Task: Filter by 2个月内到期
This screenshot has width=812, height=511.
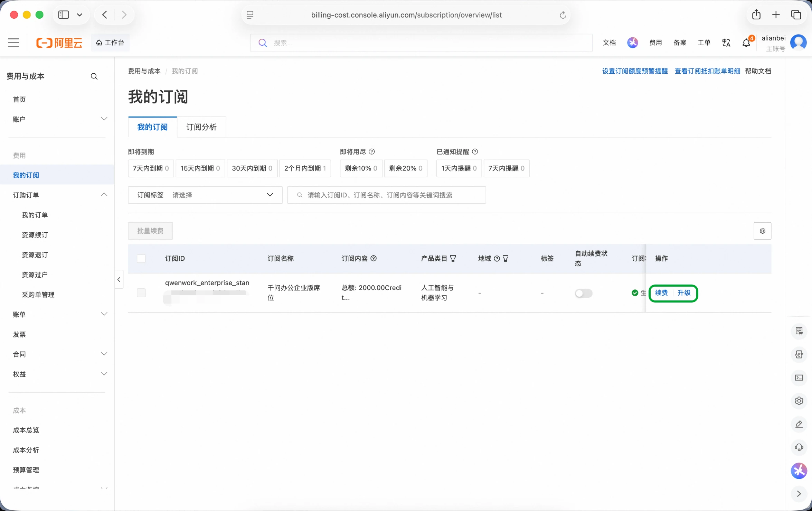Action: click(305, 168)
